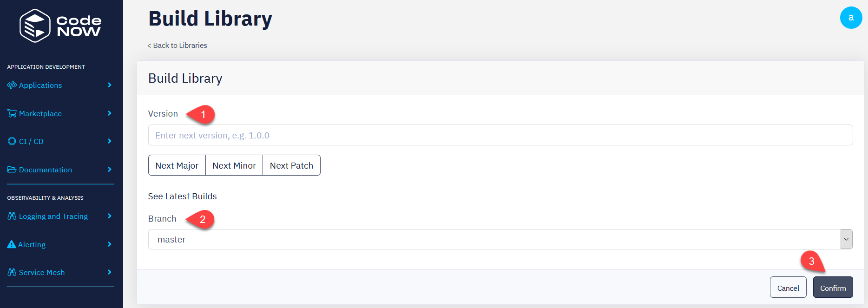868x308 pixels.
Task: Expand the Applications sidebar chevron
Action: [110, 85]
